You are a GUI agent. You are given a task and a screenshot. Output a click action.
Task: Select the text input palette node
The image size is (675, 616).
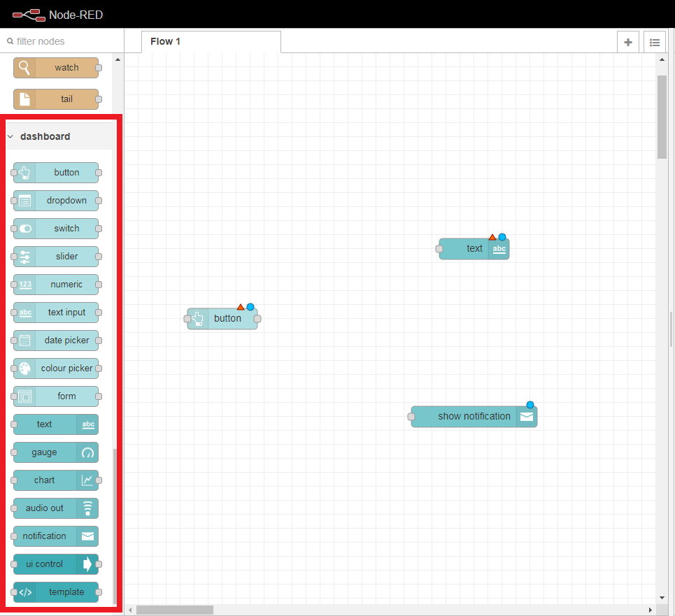click(x=56, y=313)
